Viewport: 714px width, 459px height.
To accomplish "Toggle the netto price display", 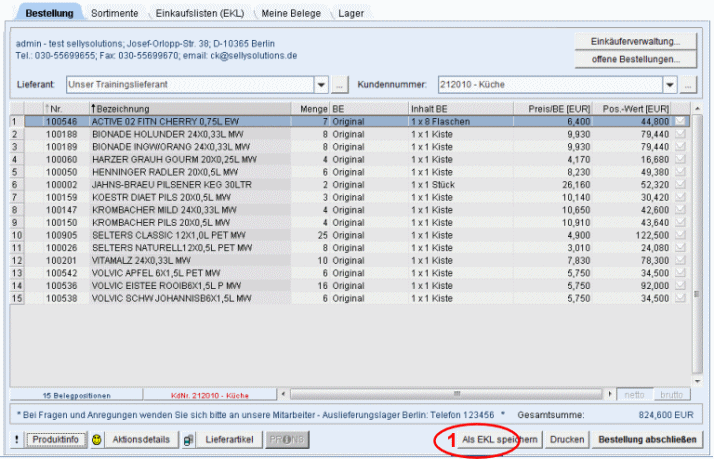I will [x=634, y=395].
